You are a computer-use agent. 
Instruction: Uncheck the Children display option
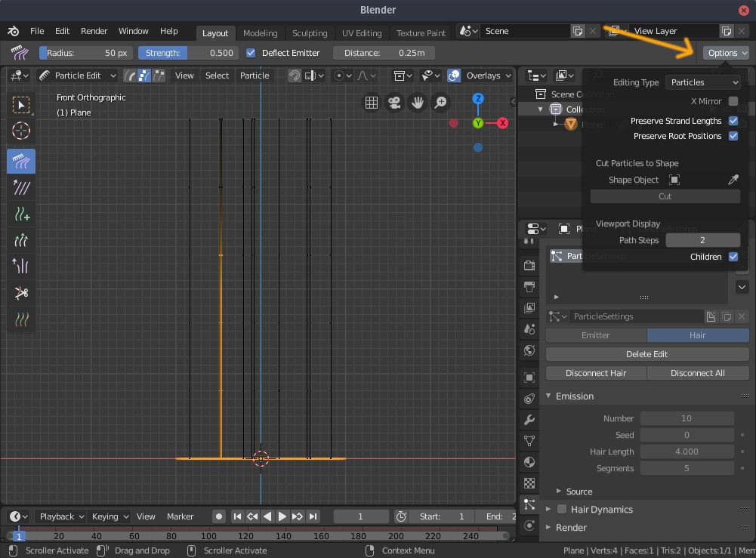[732, 256]
